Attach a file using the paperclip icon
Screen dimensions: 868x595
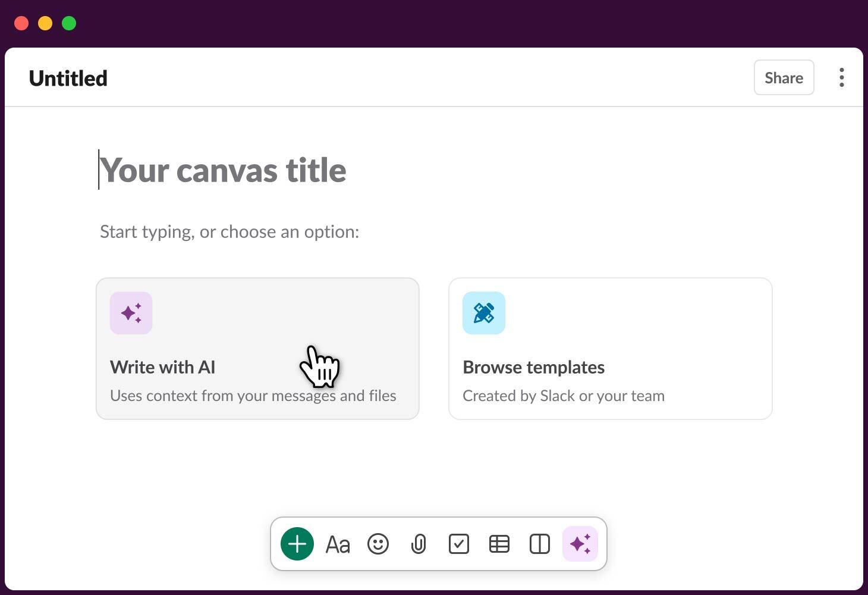click(418, 543)
